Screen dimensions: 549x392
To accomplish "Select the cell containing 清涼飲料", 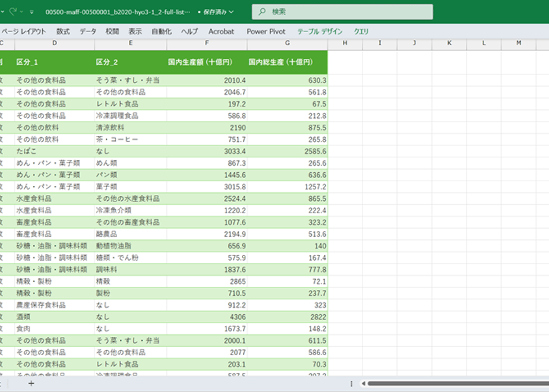I will [x=131, y=127].
